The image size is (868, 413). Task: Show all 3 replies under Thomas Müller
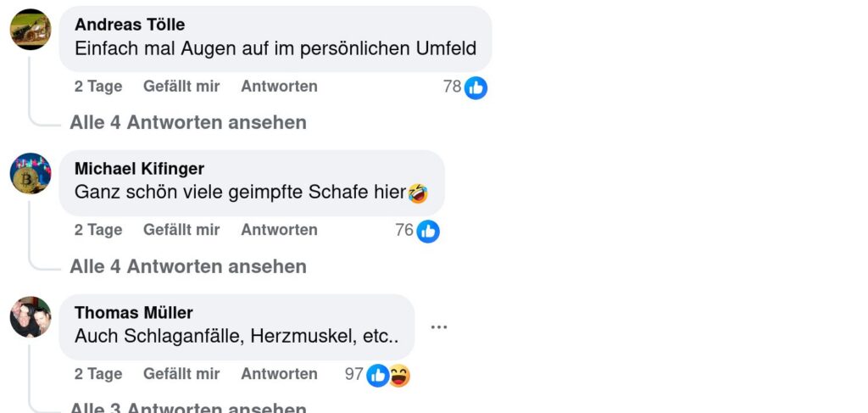(x=188, y=409)
